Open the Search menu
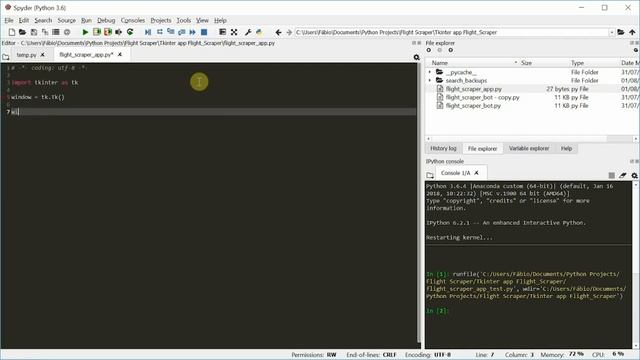 pyautogui.click(x=43, y=20)
